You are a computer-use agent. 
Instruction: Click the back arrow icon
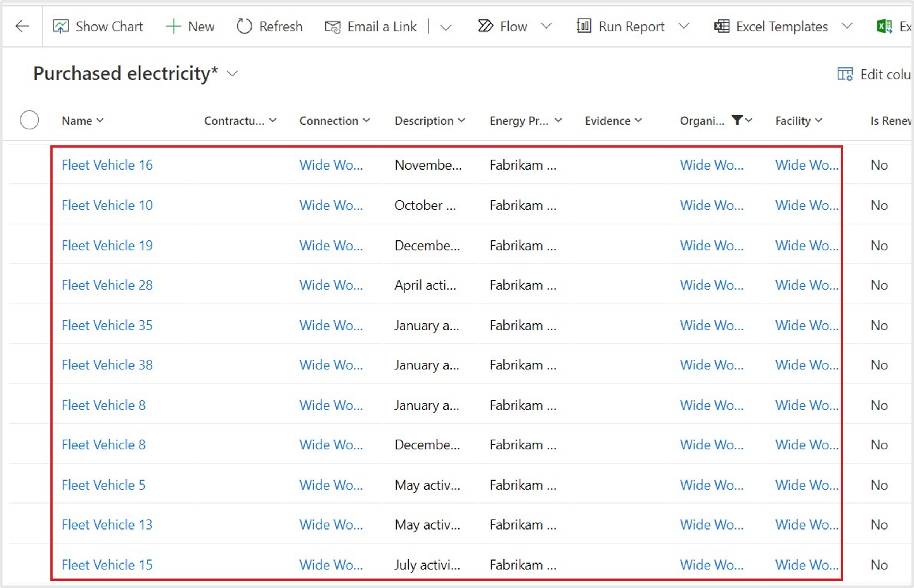coord(22,26)
